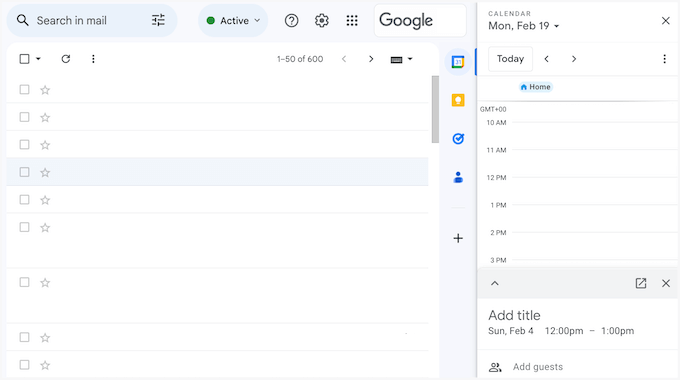The image size is (680, 380).
Task: Check the first email row checkbox
Action: (24, 89)
